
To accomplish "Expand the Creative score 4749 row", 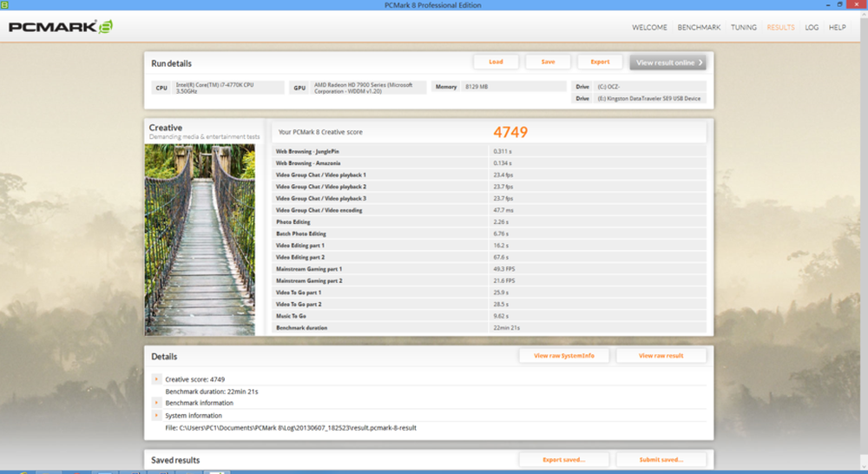I will pyautogui.click(x=156, y=379).
